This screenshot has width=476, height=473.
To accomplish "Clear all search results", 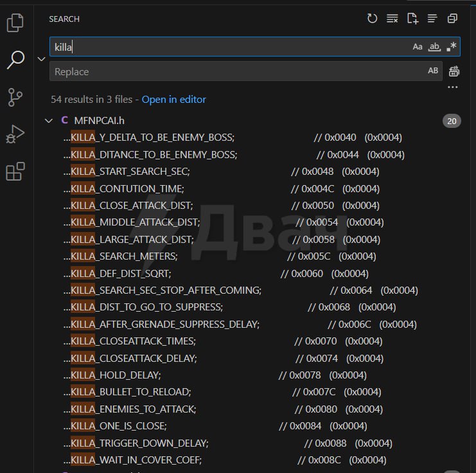I will click(x=392, y=19).
